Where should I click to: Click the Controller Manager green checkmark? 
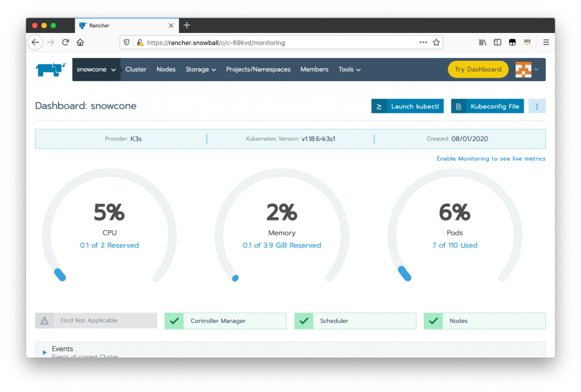tap(174, 321)
